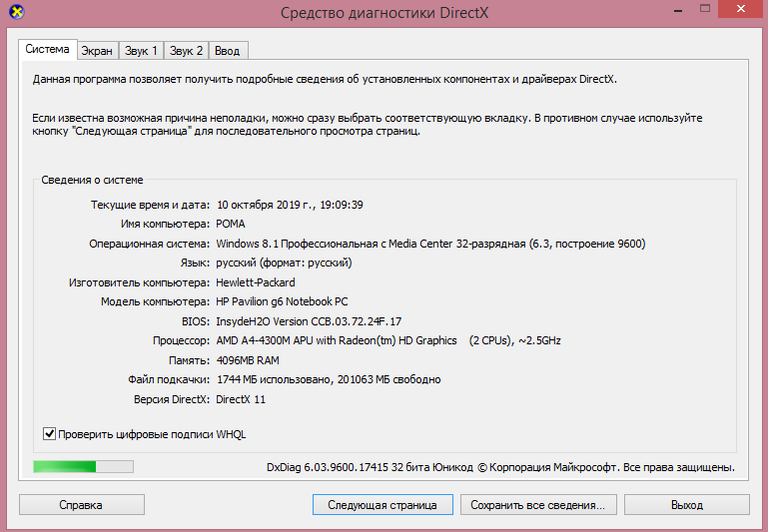Viewport: 768px width, 532px height.
Task: Click the BIOS value 'InsydeH2O Version CCB.03.72.24F.17'
Action: 309,321
